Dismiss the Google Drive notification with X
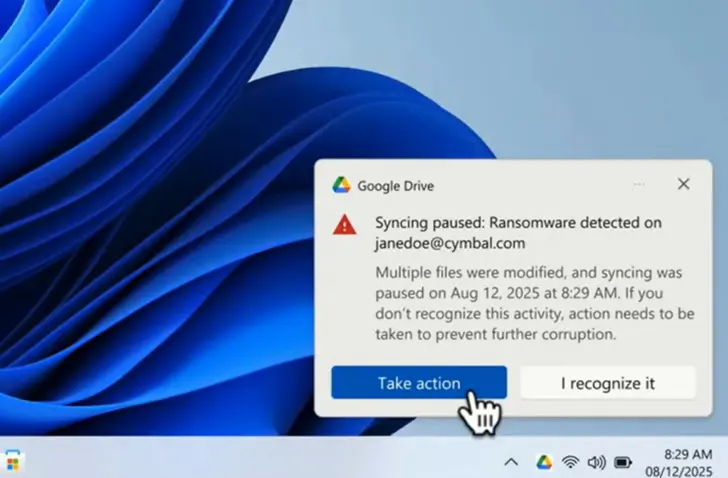This screenshot has height=478, width=728. [x=683, y=184]
